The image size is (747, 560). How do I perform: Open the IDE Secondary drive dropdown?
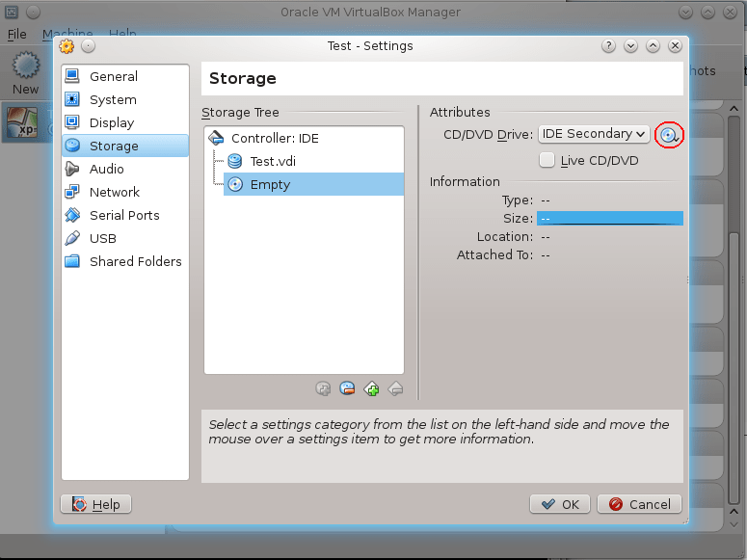coord(594,134)
